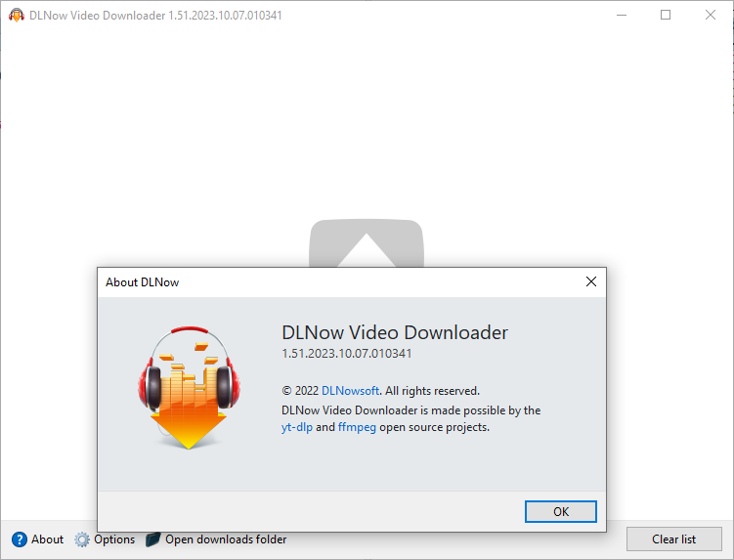The height and width of the screenshot is (560, 734).
Task: Visit the DLNowsoft website link
Action: pyautogui.click(x=350, y=391)
